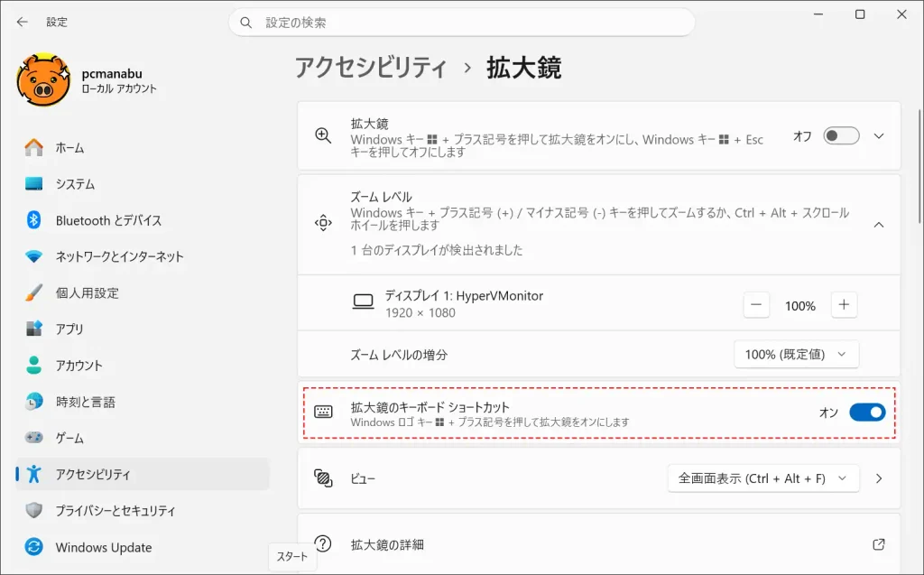Click the ズーム レベル crosshair icon
The height and width of the screenshot is (575, 924).
(323, 223)
